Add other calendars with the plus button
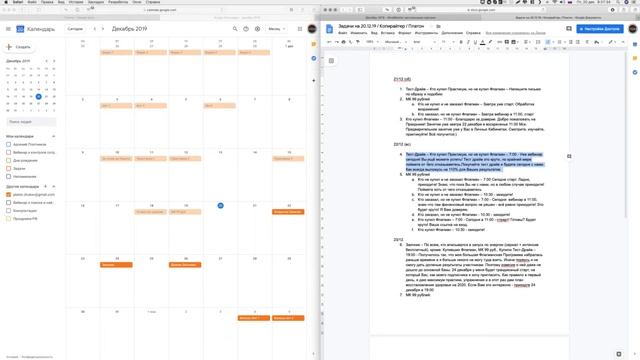The height and width of the screenshot is (360, 640). click(45, 187)
